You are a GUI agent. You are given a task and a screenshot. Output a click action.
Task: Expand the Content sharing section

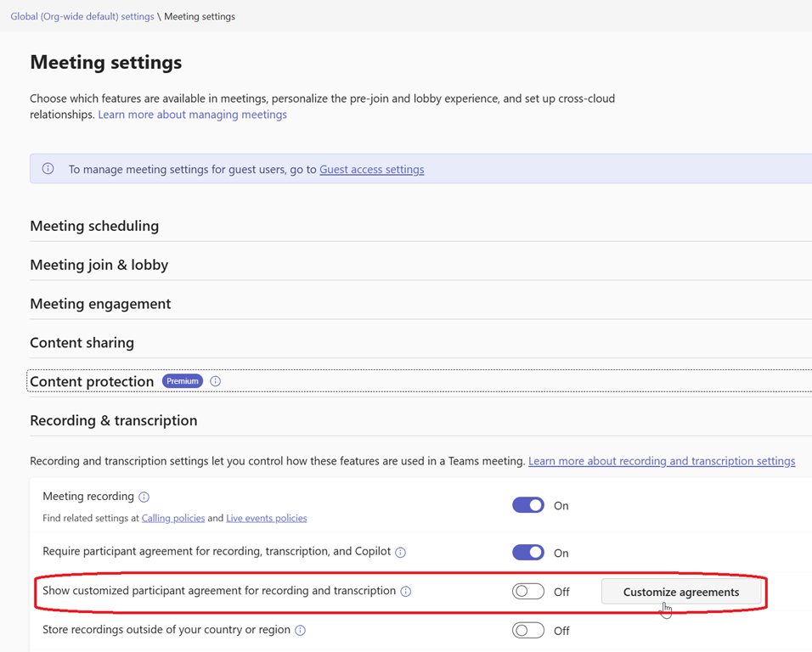[x=82, y=343]
